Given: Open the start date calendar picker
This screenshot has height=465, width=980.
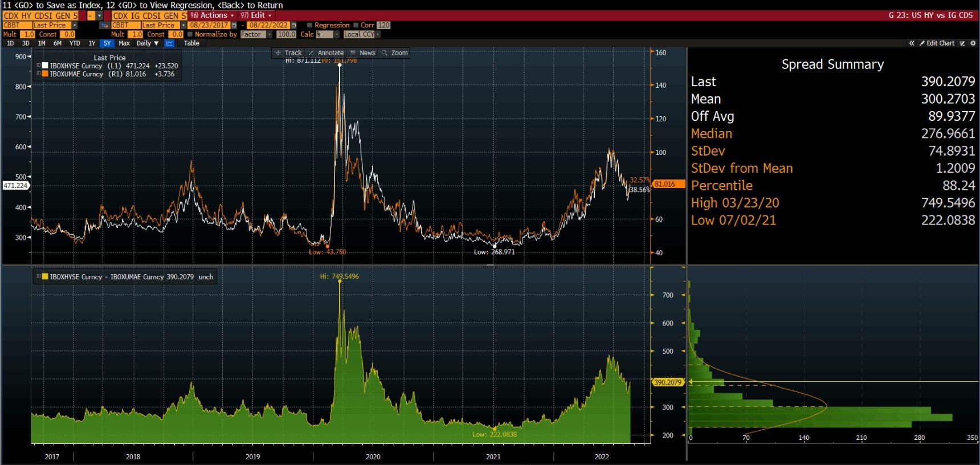Looking at the screenshot, I should (x=234, y=25).
